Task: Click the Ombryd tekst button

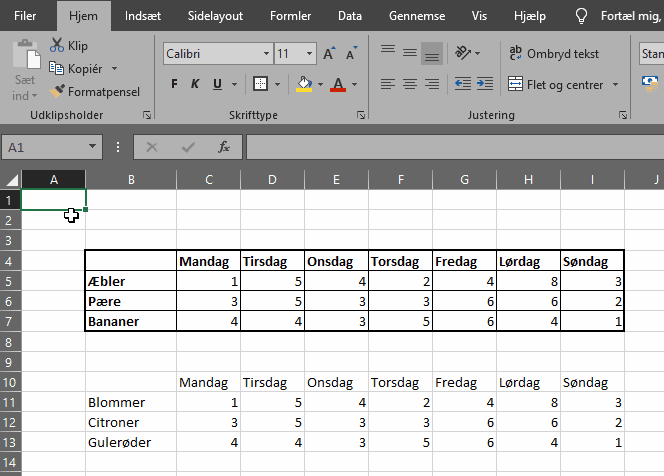Action: coord(554,54)
